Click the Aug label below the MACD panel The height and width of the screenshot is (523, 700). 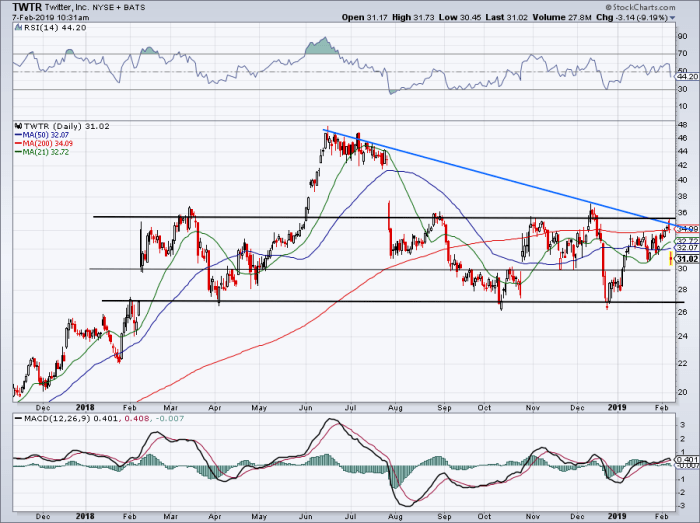click(x=395, y=516)
